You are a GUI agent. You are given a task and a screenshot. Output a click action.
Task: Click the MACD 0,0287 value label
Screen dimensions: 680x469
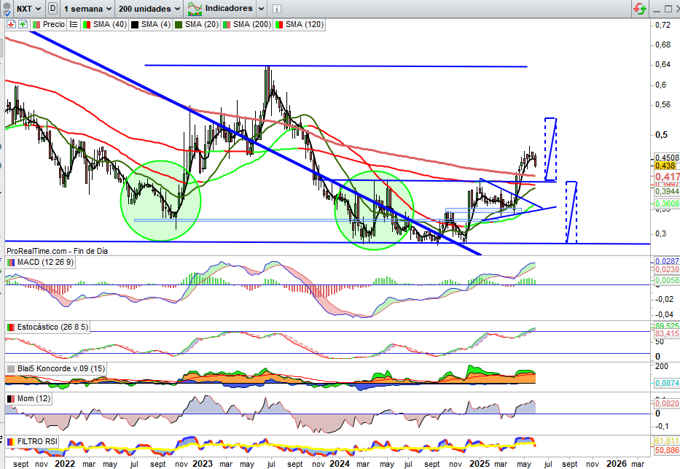(667, 261)
